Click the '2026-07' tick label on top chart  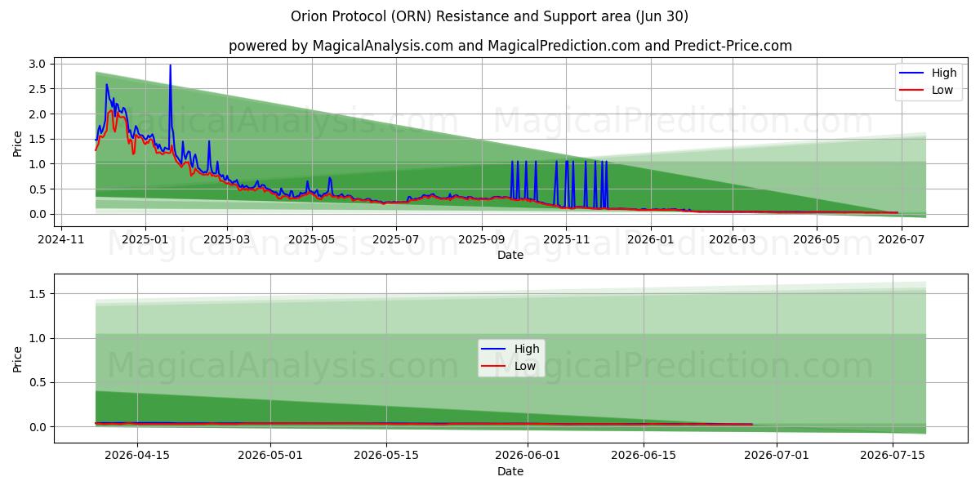click(901, 240)
